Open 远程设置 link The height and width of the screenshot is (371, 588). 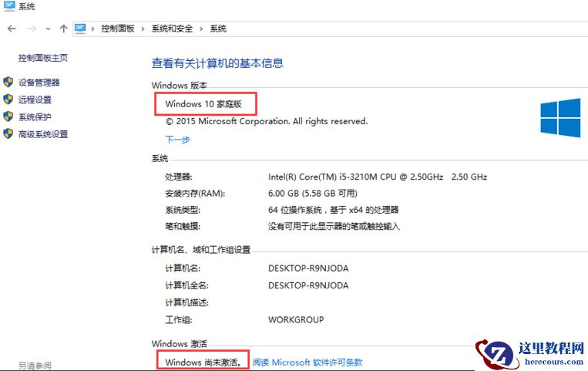pos(35,99)
